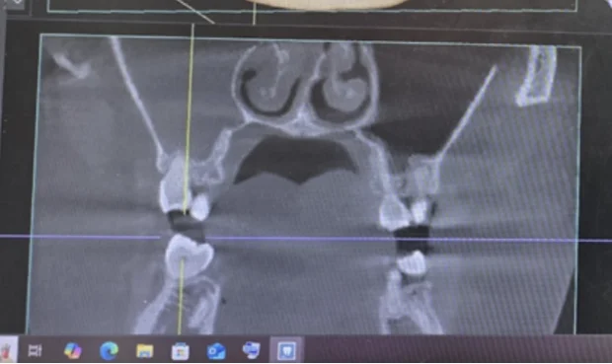Viewport: 612px width, 364px height.
Task: Open Task View on the taskbar
Action: point(35,350)
